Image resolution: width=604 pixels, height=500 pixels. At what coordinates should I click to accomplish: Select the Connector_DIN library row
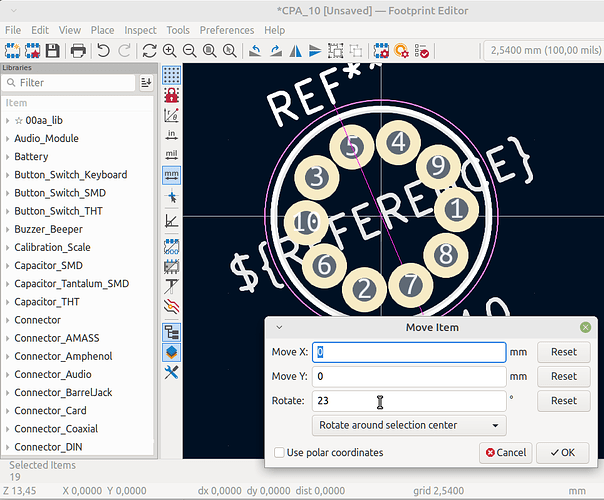point(77,447)
